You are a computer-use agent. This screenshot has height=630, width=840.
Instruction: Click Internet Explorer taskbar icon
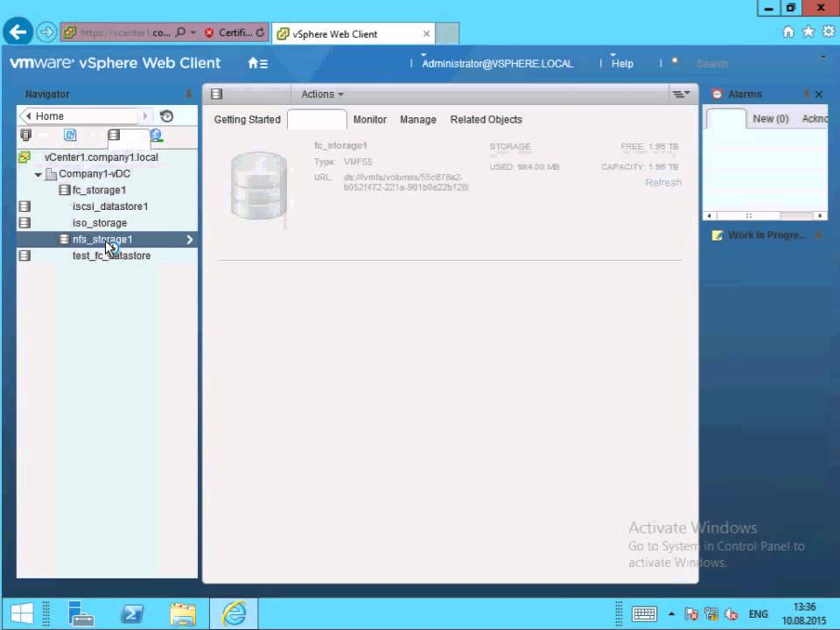pyautogui.click(x=234, y=613)
